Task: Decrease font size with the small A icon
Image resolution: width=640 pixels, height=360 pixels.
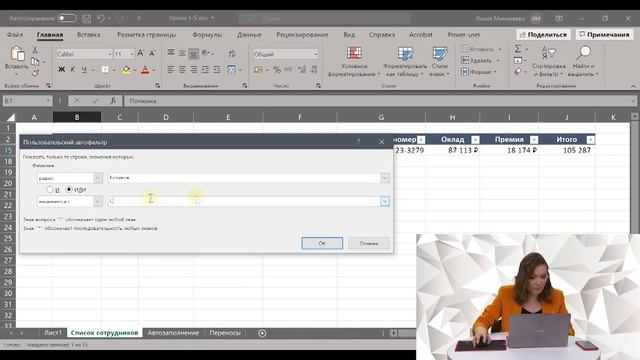Action: (x=152, y=53)
